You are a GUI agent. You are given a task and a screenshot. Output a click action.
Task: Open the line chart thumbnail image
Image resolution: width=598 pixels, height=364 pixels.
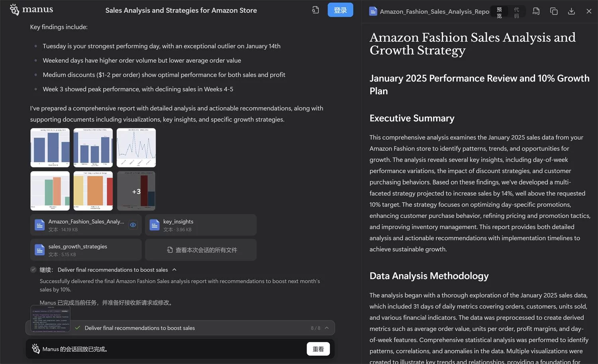136,148
